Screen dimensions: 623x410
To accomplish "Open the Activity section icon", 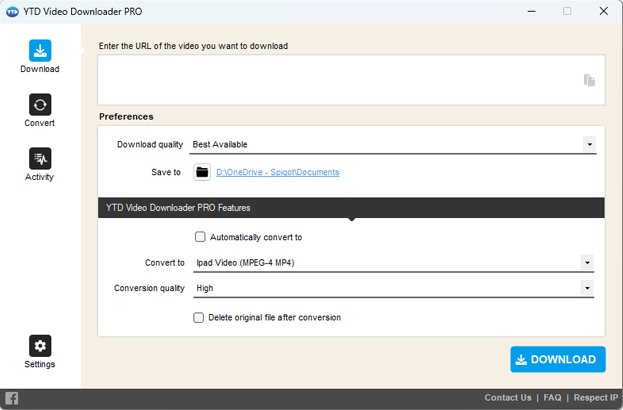I will coord(40,159).
